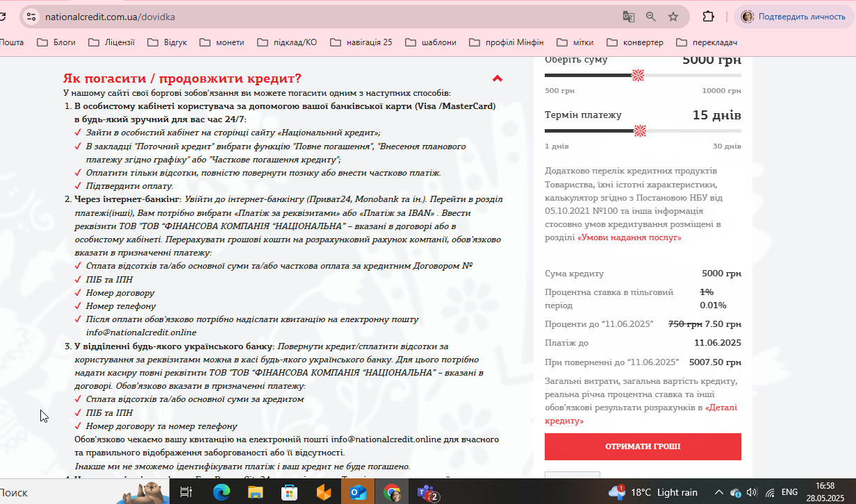Open the профілі Мінфін bookmarks folder

coord(507,42)
